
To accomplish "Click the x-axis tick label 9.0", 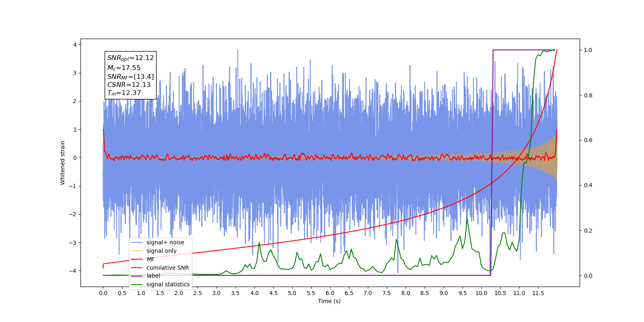I will click(x=444, y=293).
